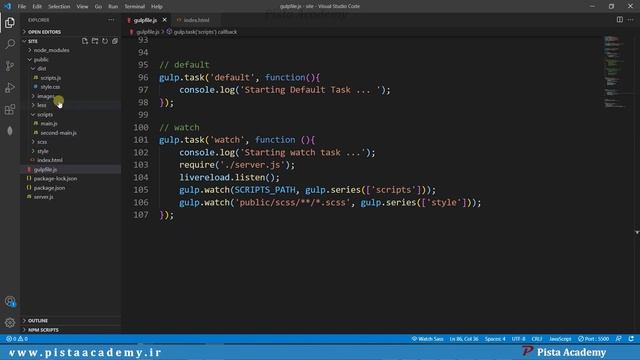This screenshot has height=360, width=640.
Task: Open editor more actions ellipsis
Action: click(x=631, y=20)
